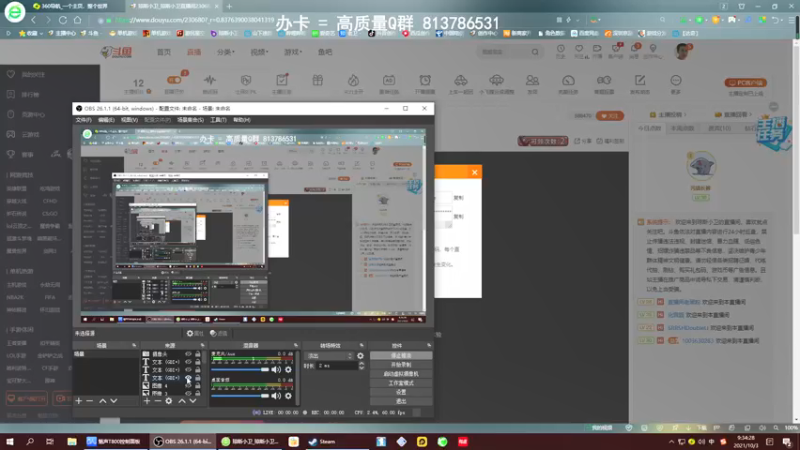The width and height of the screenshot is (800, 450).
Task: Pop out the 混音器 dock panel
Action: click(x=296, y=345)
